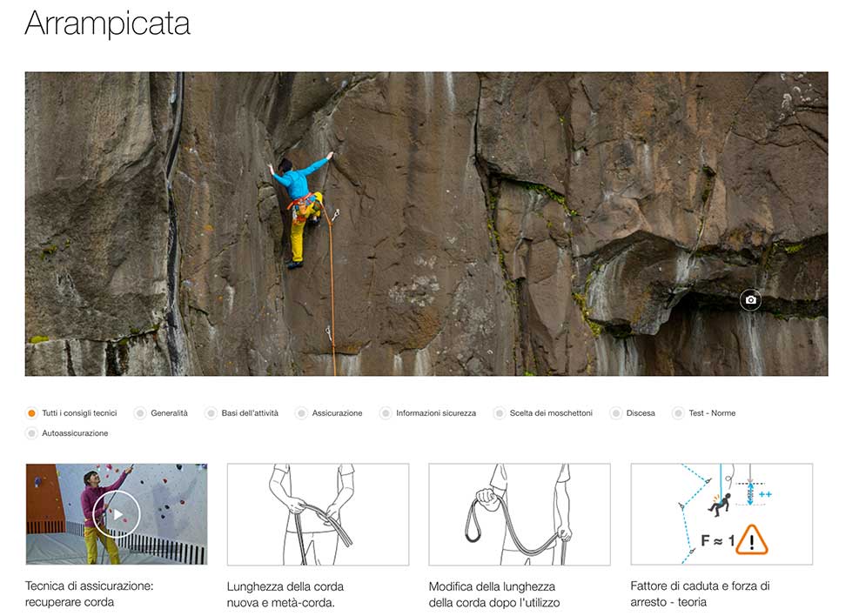Click the warning triangle icon in fall diagram
The image size is (859, 616).
point(752,540)
